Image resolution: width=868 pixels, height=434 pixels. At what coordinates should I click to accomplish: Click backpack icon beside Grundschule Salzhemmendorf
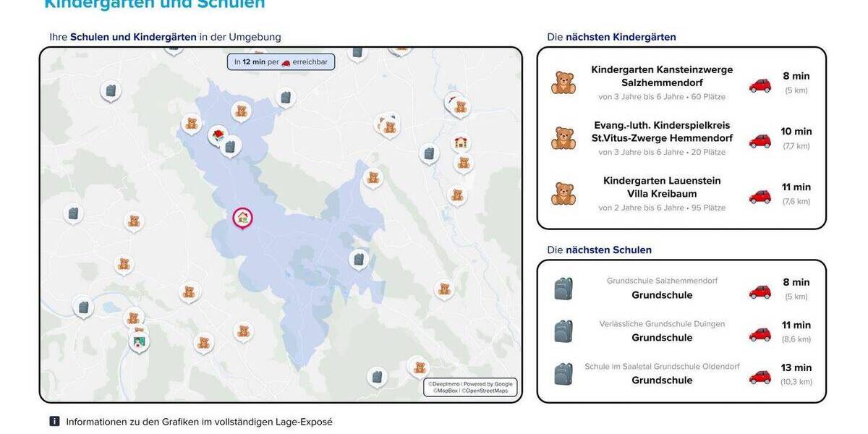563,289
